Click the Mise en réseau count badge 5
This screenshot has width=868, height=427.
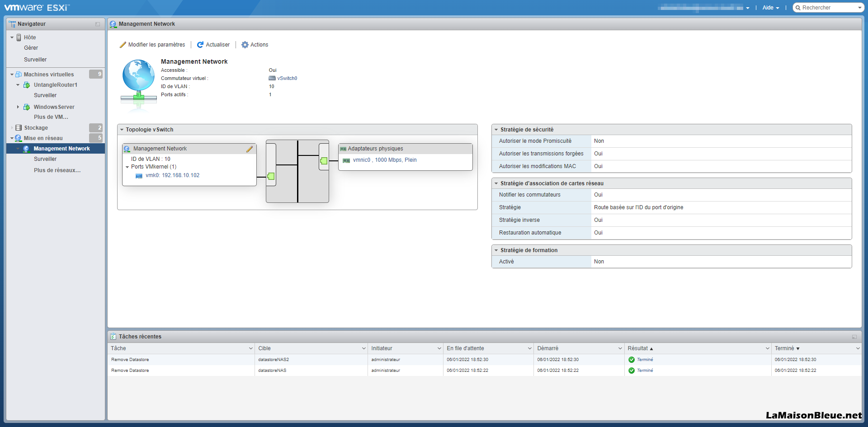pyautogui.click(x=96, y=138)
